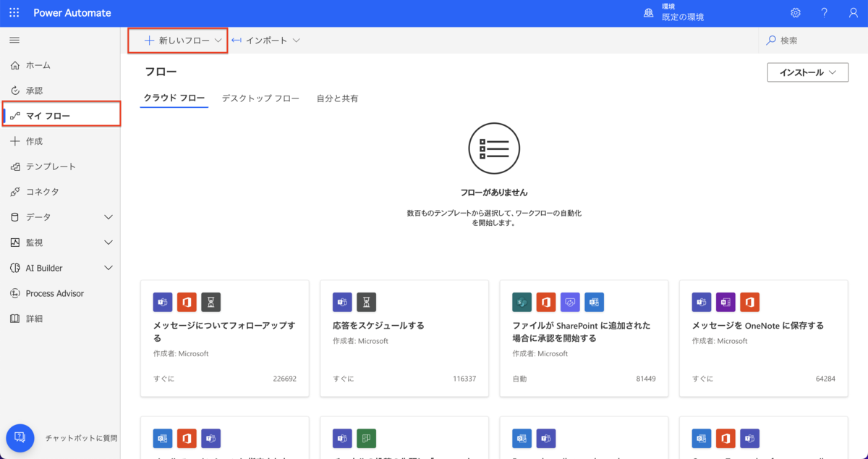Click the usage count 226692
868x459 pixels.
click(284, 379)
